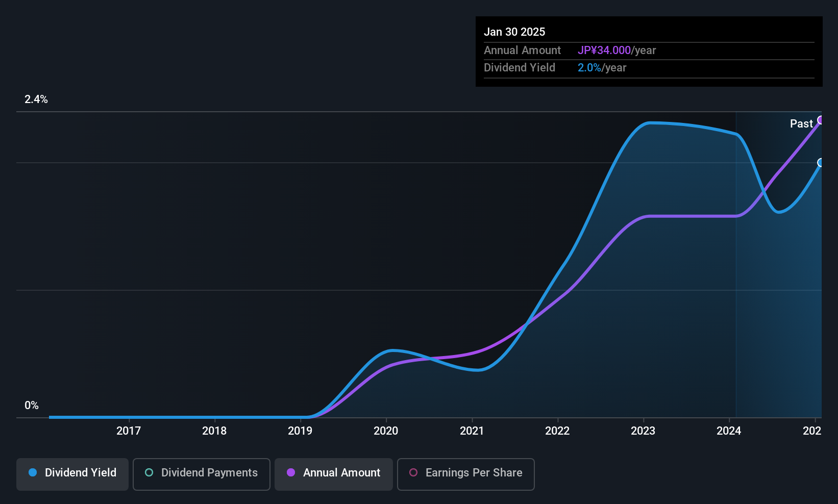Click the pink Earnings Per Share circle icon

(413, 472)
